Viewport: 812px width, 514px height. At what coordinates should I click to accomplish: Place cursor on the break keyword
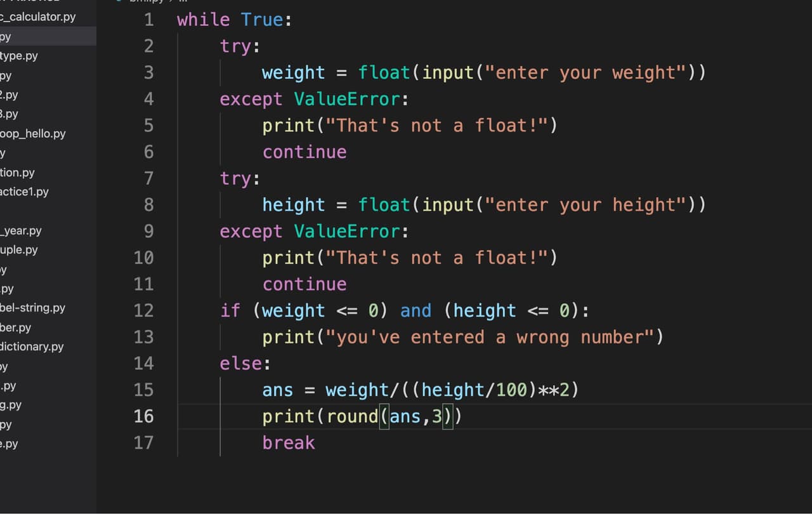coord(289,442)
